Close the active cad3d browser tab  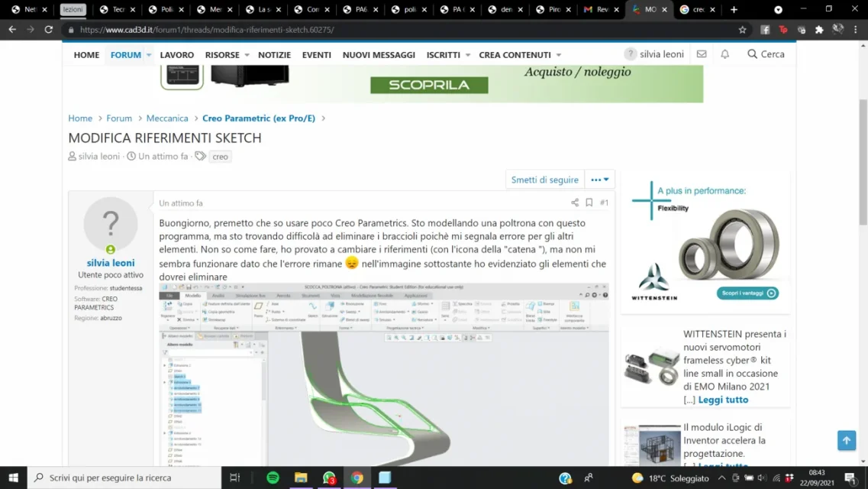(664, 9)
